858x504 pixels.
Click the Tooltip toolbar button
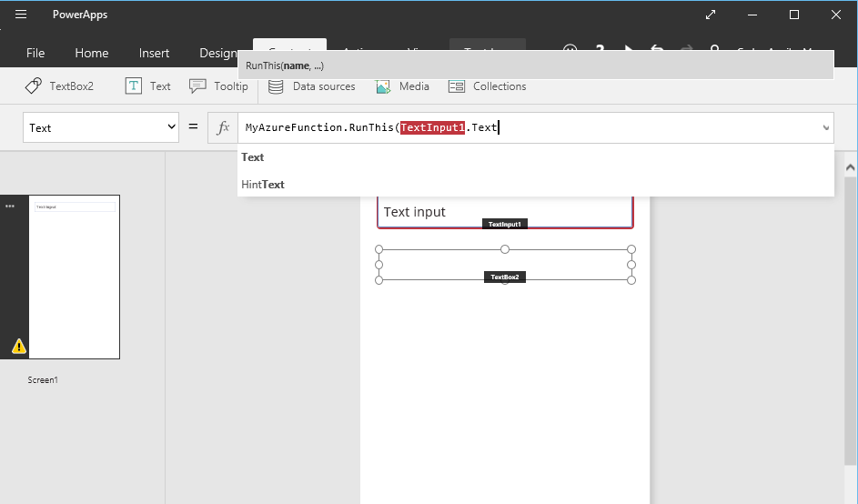point(218,86)
